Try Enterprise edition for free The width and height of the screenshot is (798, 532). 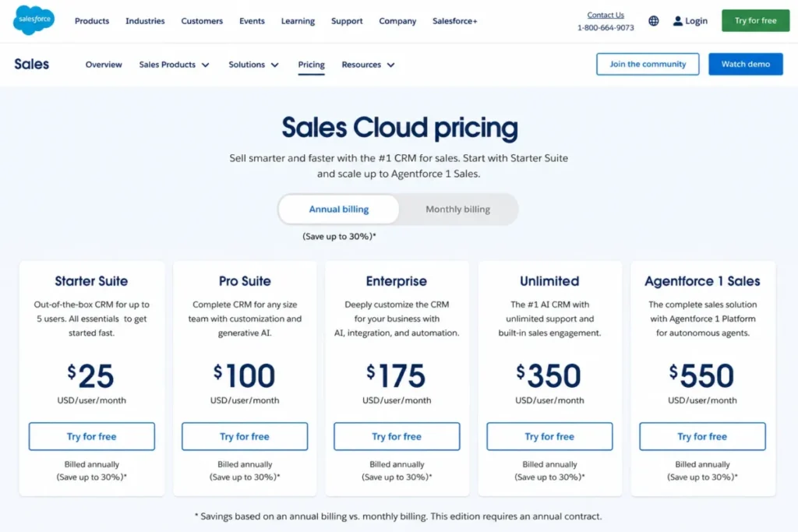pyautogui.click(x=397, y=436)
